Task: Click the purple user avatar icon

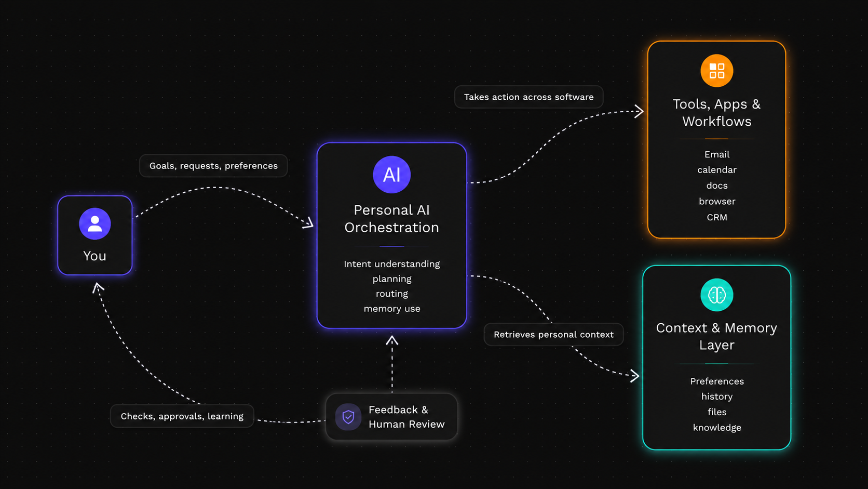Action: click(95, 224)
